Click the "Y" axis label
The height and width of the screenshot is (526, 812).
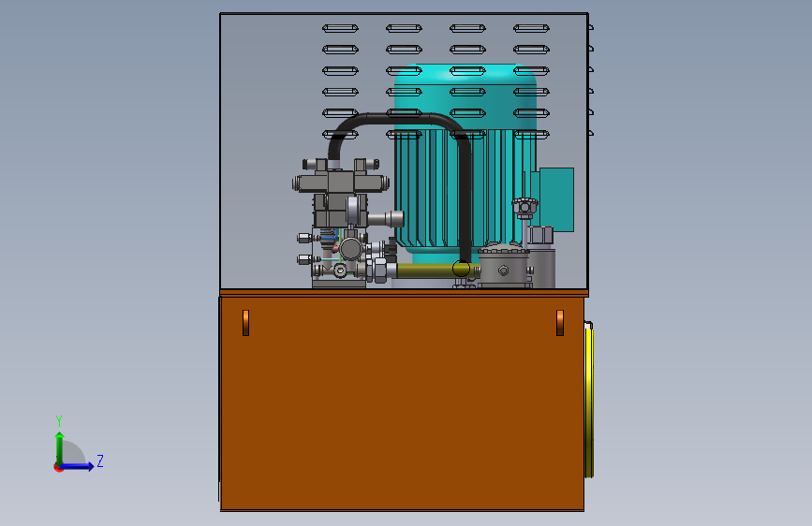pos(59,420)
